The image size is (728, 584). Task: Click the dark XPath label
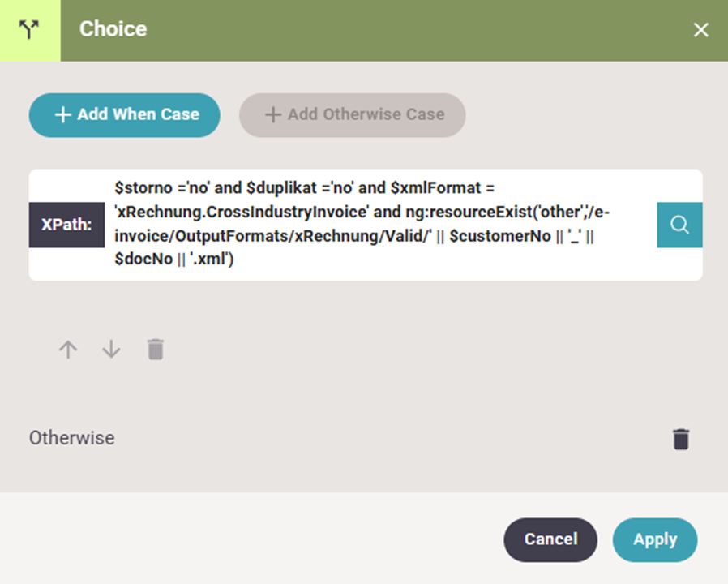[67, 225]
